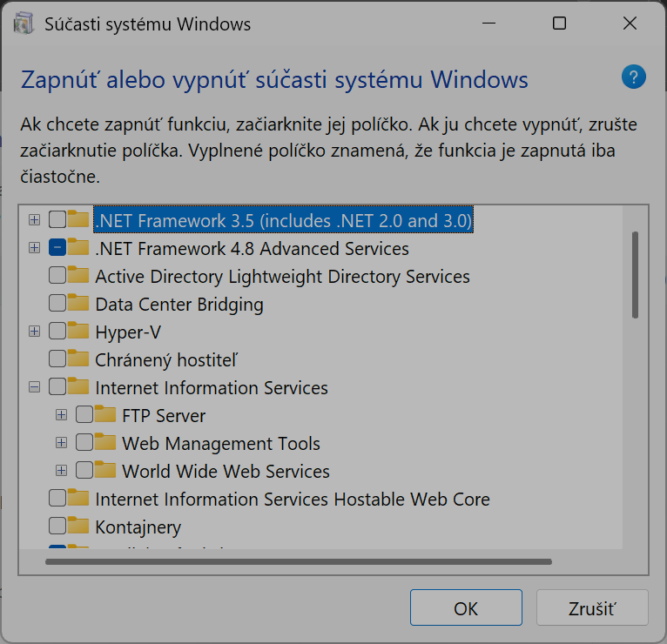The height and width of the screenshot is (644, 667).
Task: Click the FTP Server folder icon
Action: 106,415
